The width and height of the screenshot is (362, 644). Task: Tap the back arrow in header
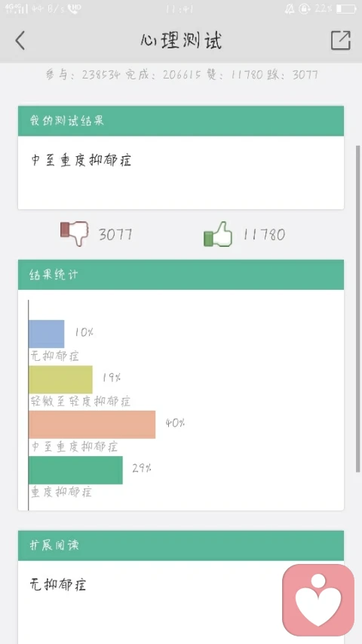click(20, 41)
